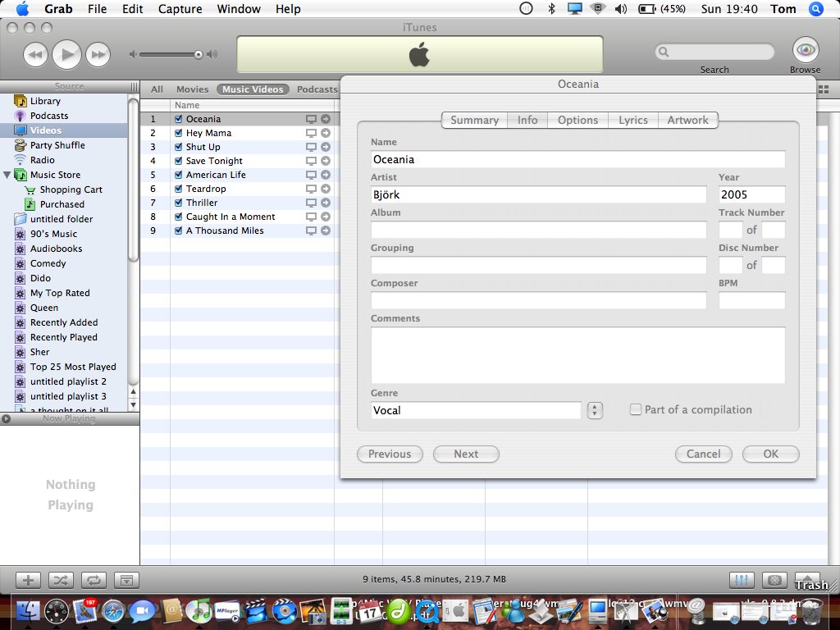
Task: Click the source list scroll down arrow
Action: click(134, 405)
